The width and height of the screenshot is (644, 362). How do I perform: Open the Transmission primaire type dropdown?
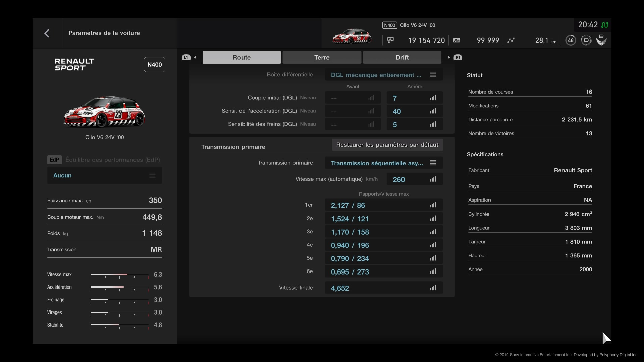(x=384, y=163)
